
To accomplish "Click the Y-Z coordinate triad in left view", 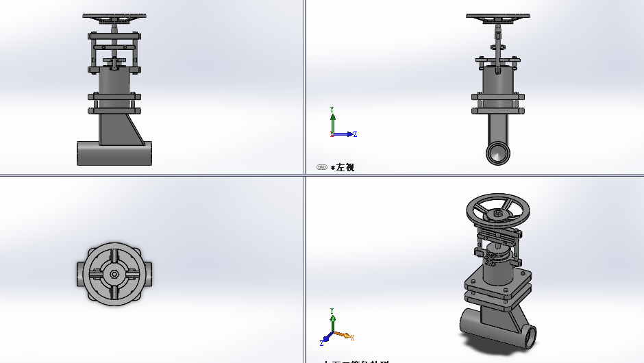I will click(343, 123).
